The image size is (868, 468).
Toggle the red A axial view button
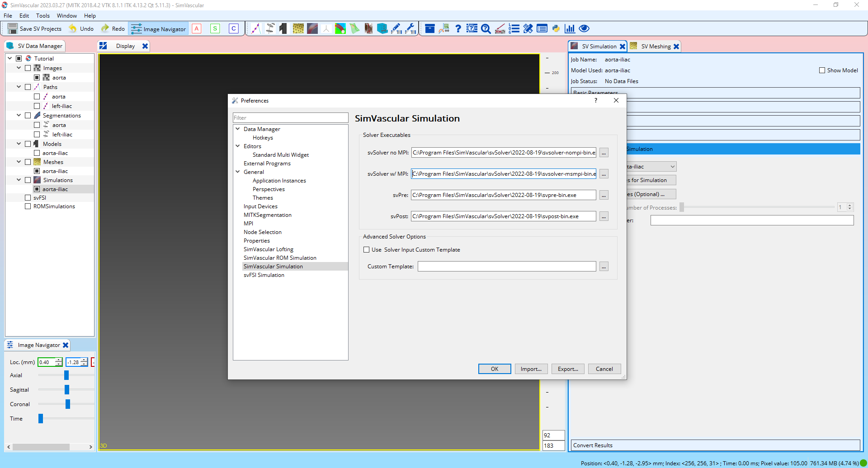[197, 28]
